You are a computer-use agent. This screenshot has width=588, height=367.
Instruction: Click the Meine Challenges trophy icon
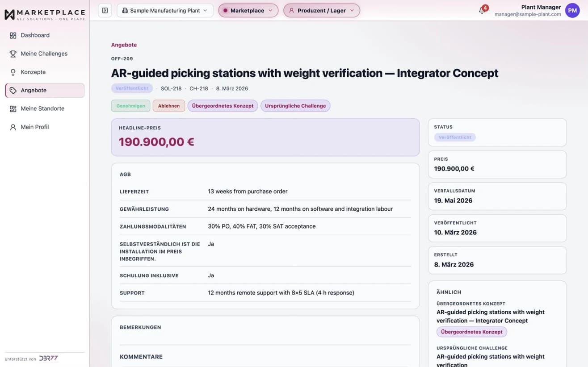coord(13,54)
